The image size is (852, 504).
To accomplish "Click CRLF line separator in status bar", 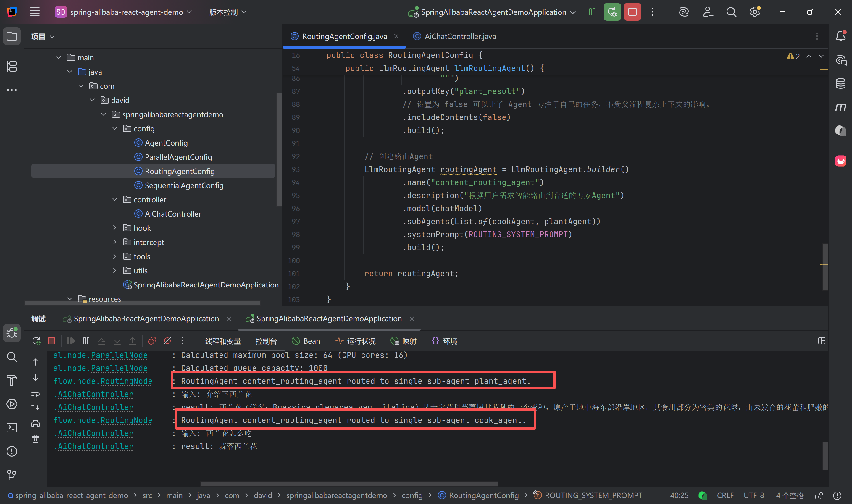I will coord(725,495).
